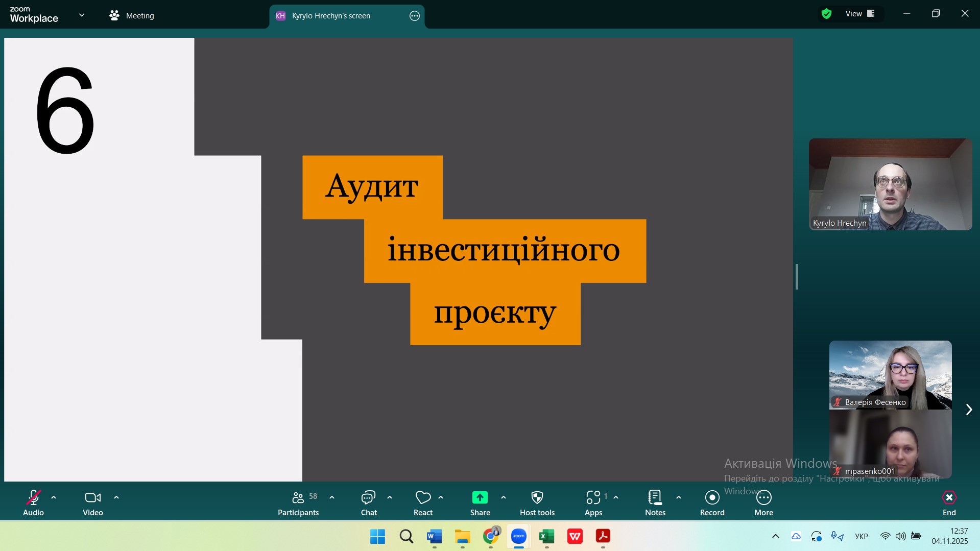This screenshot has width=980, height=551.
Task: Open the View layout button
Action: pyautogui.click(x=860, y=14)
